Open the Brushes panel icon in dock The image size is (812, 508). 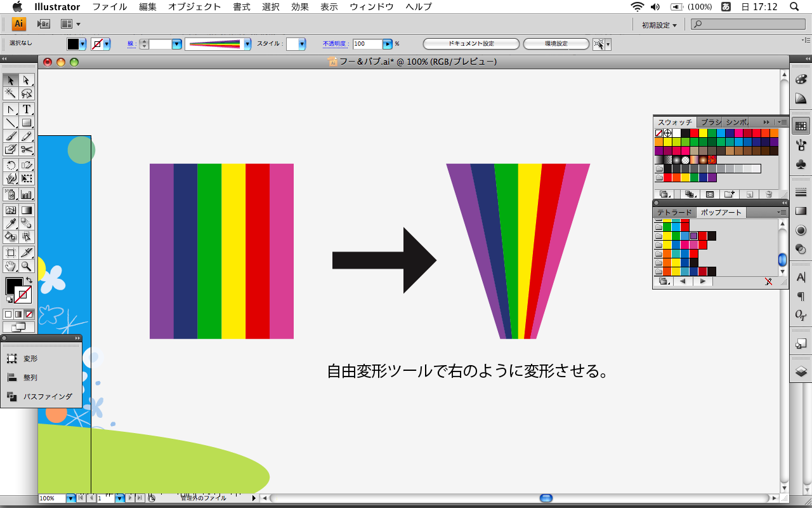pos(801,145)
